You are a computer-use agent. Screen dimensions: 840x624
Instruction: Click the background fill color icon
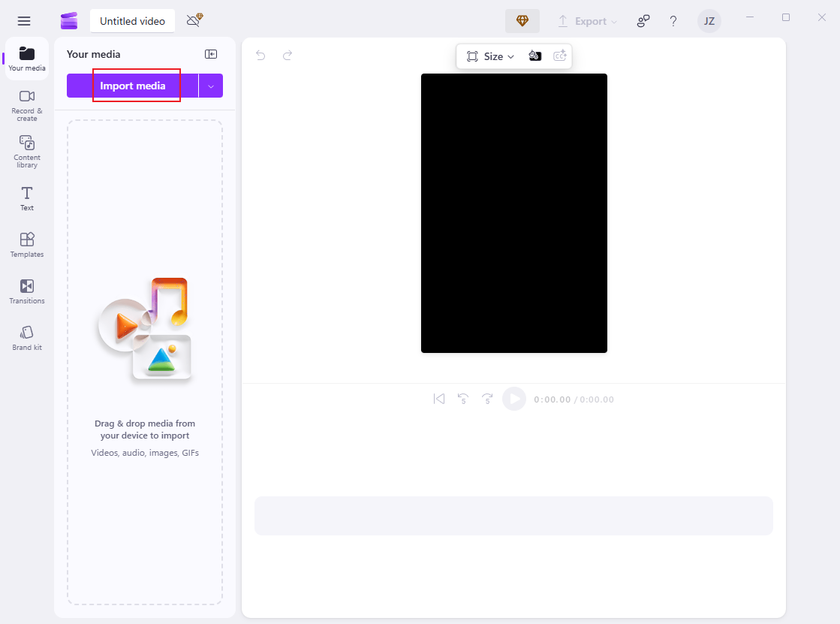(535, 56)
